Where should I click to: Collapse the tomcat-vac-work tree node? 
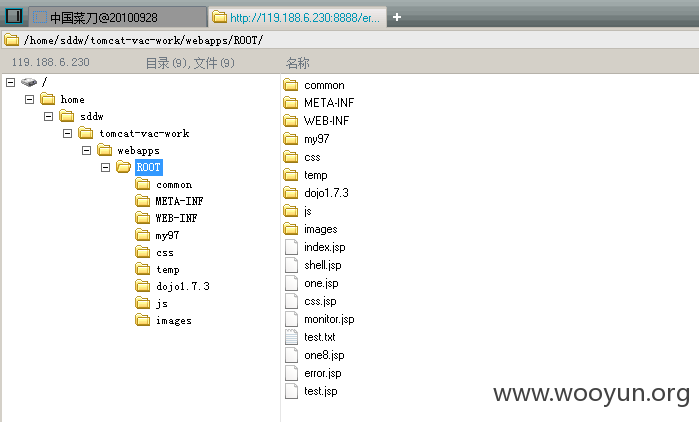click(x=67, y=133)
